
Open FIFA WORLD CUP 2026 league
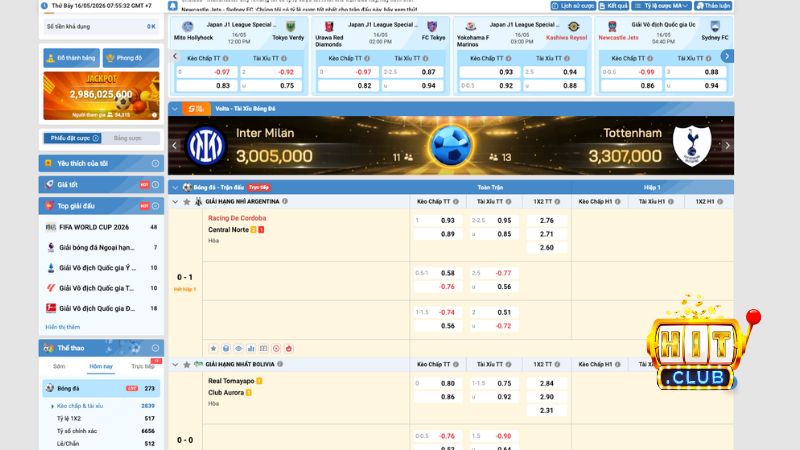pyautogui.click(x=101, y=227)
